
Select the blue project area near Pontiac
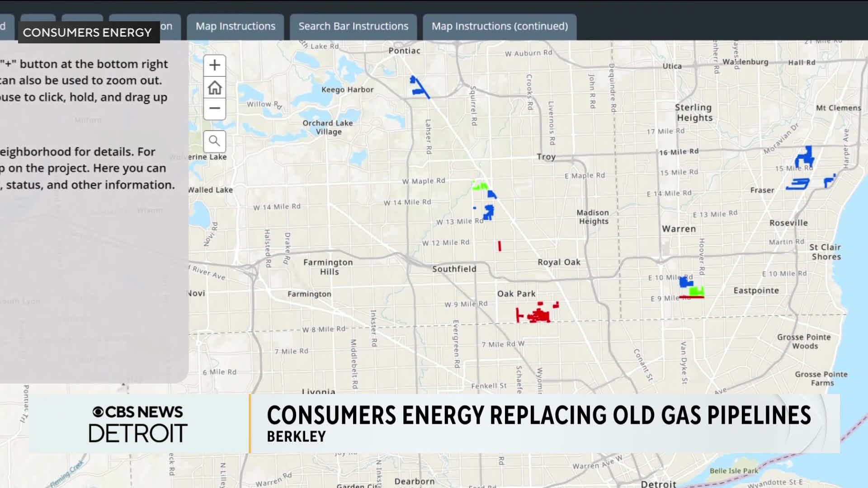pyautogui.click(x=419, y=88)
